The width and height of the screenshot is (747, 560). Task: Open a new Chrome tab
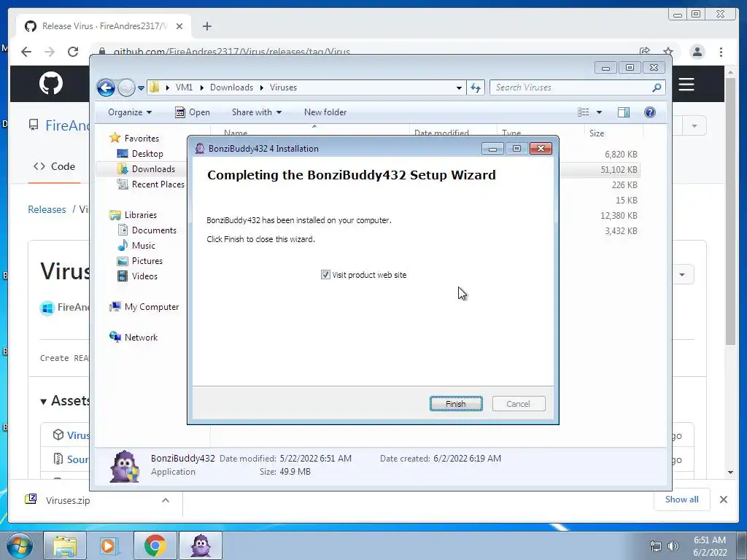(x=206, y=26)
